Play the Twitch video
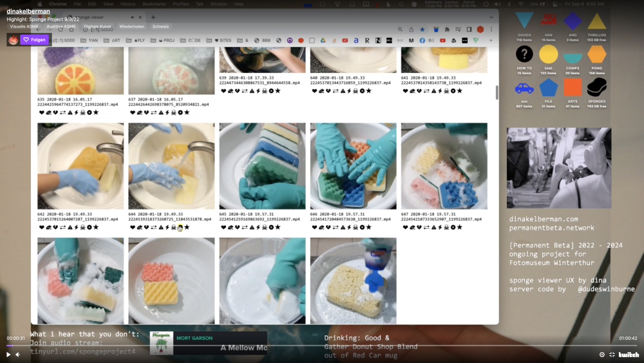Image resolution: width=644 pixels, height=363 pixels. click(8, 355)
